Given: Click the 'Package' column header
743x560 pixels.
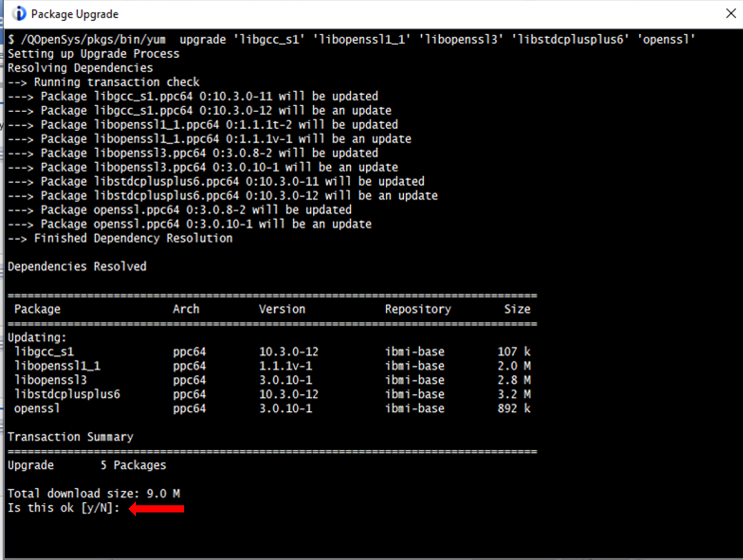Looking at the screenshot, I should click(37, 309).
